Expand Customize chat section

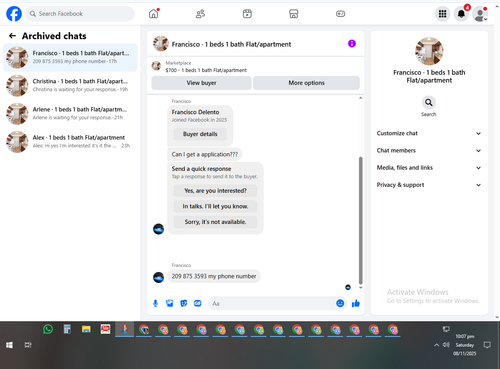pos(429,133)
